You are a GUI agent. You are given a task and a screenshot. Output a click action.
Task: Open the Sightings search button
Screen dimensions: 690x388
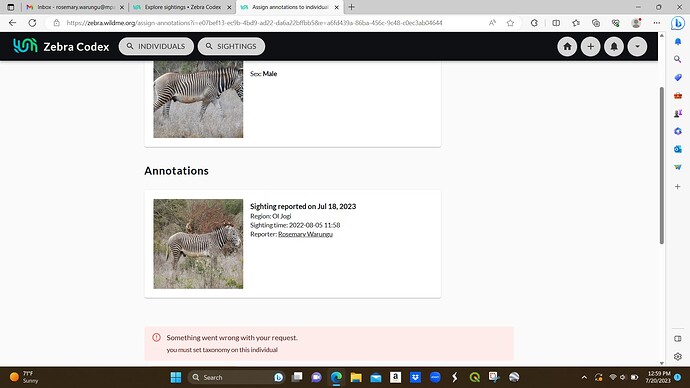[231, 46]
